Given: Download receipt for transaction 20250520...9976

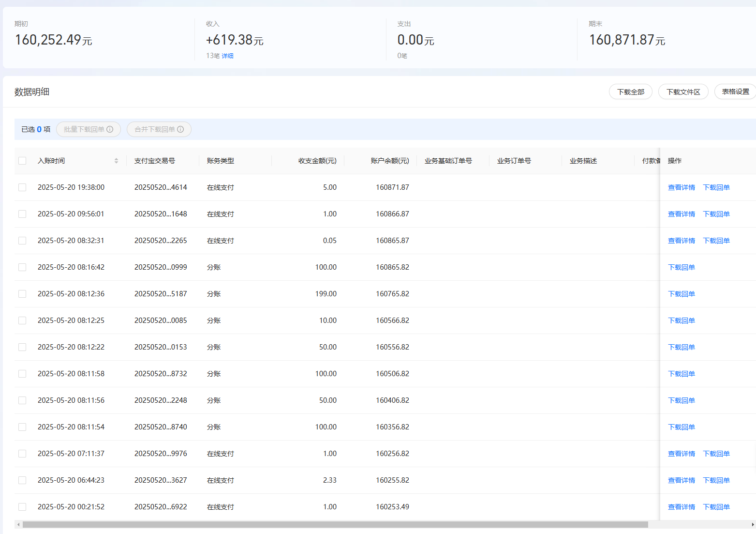Looking at the screenshot, I should (716, 454).
